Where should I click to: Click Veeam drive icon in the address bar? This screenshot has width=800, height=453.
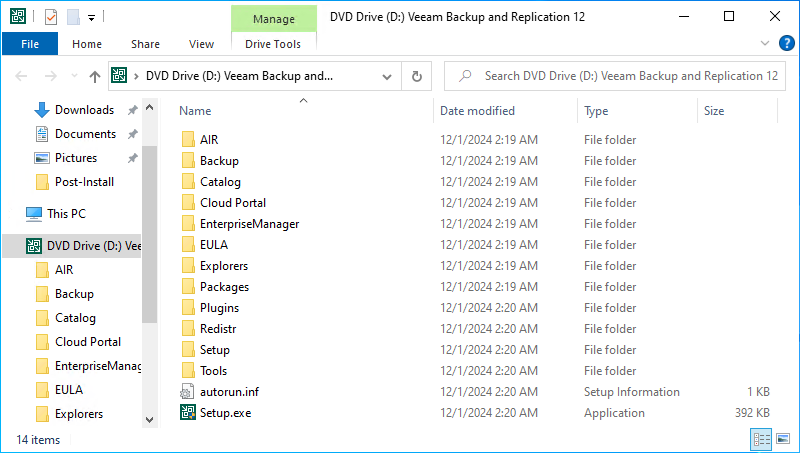pos(119,76)
